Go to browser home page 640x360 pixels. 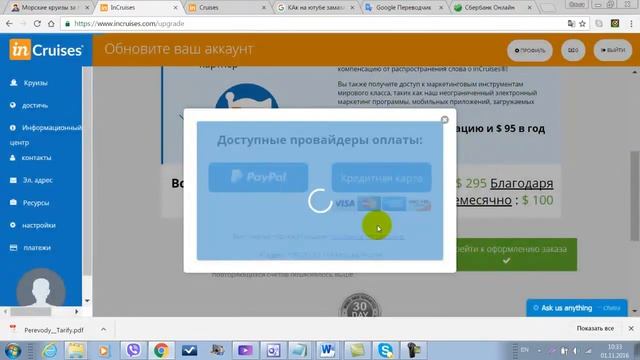point(51,24)
